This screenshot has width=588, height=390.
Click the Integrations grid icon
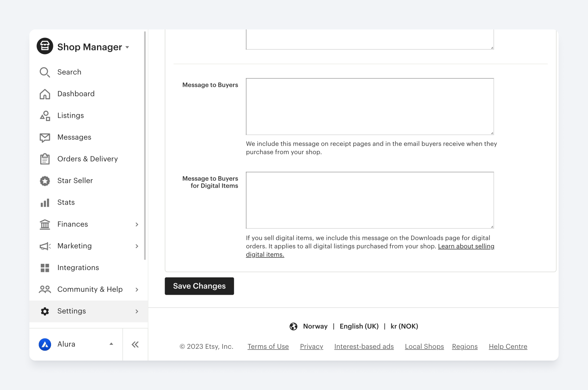44,268
